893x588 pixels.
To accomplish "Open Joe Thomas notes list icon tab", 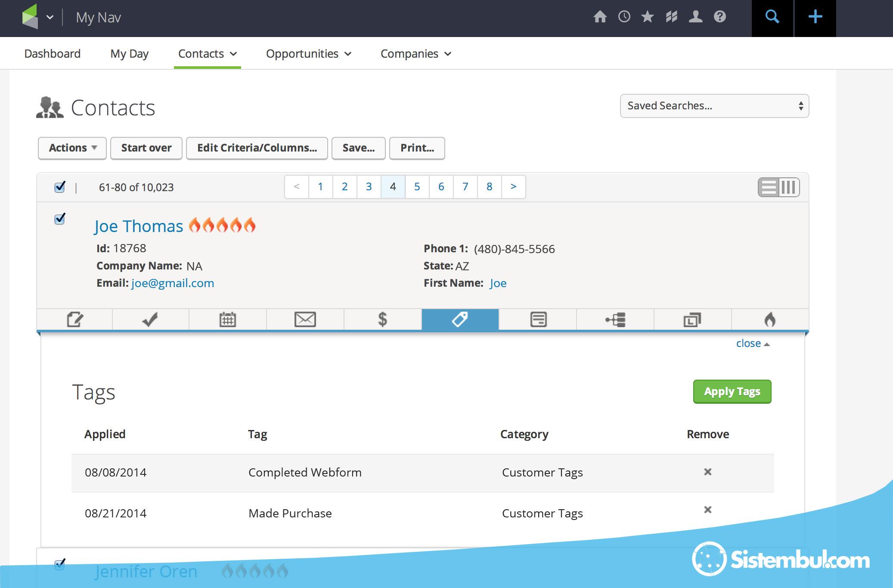I will click(x=538, y=319).
